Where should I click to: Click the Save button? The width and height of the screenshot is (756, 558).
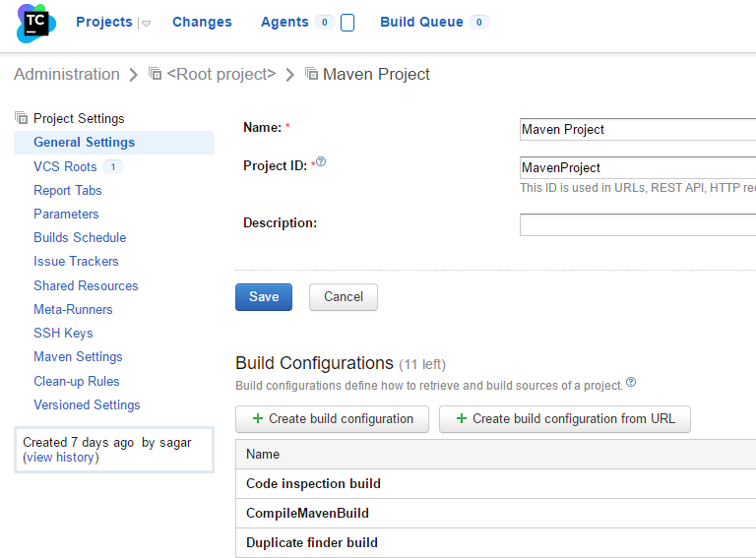264,297
